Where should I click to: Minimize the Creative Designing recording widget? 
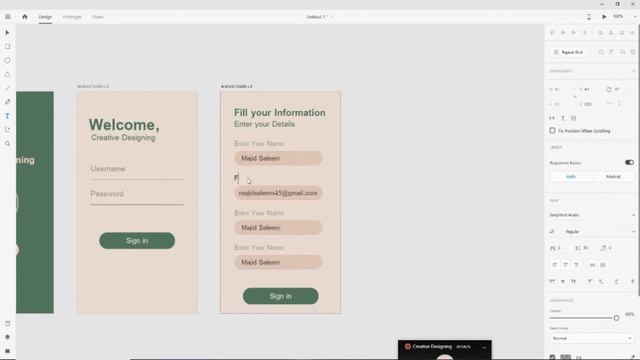(484, 347)
